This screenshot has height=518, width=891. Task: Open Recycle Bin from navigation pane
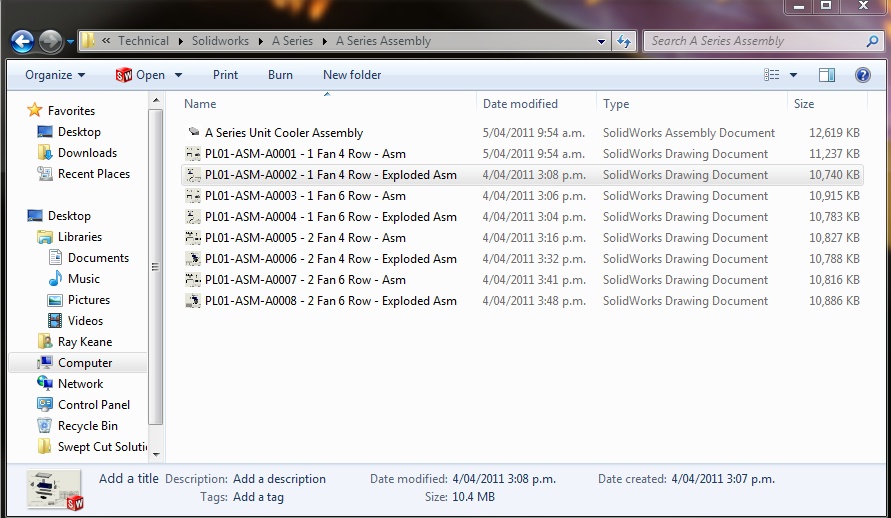point(78,426)
